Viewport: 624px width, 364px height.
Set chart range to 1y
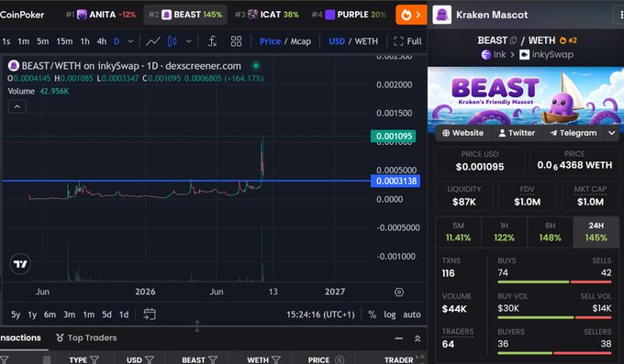(32, 314)
